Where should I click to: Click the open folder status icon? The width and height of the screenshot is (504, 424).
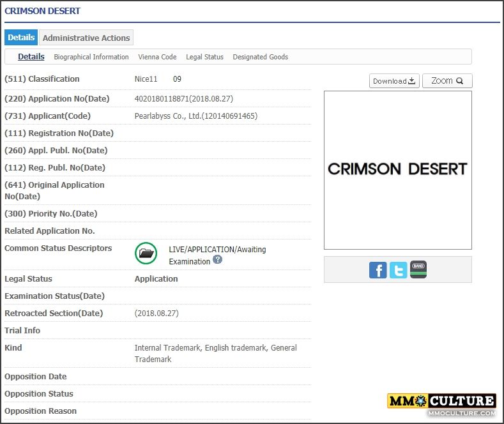146,253
